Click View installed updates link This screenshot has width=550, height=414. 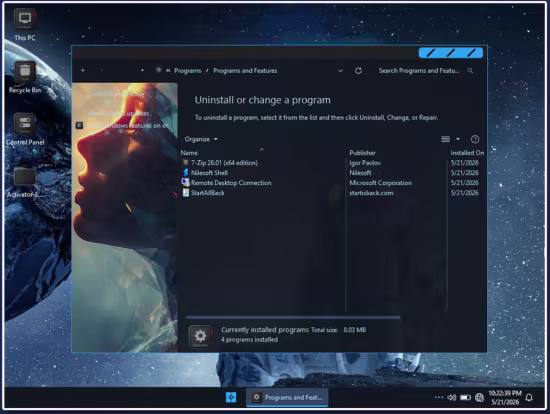click(119, 114)
